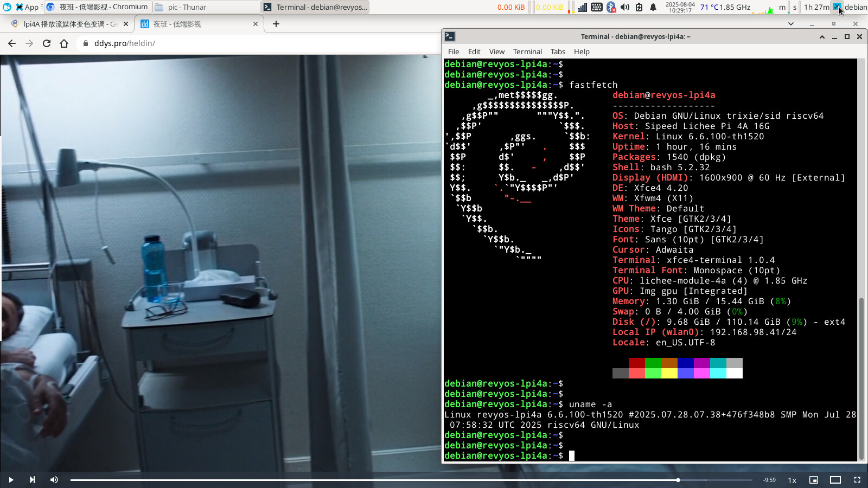Image resolution: width=868 pixels, height=488 pixels.
Task: Click the 71 °C temperature readout
Action: [x=710, y=7]
